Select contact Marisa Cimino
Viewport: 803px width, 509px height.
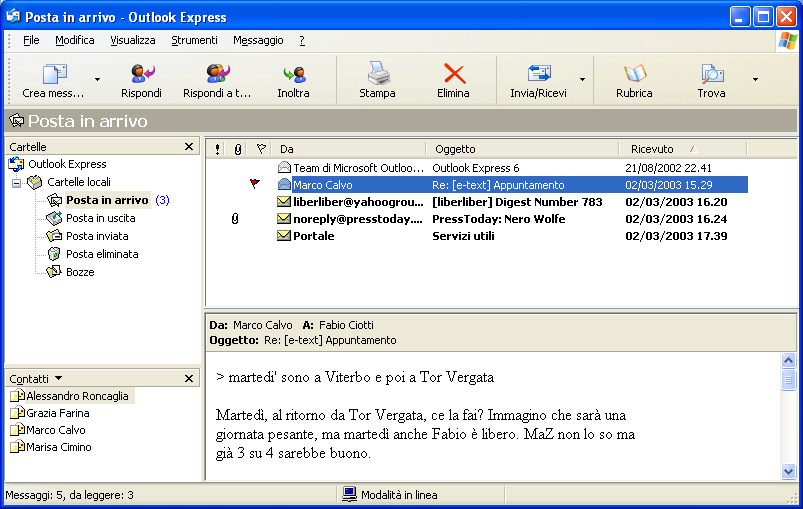click(51, 447)
